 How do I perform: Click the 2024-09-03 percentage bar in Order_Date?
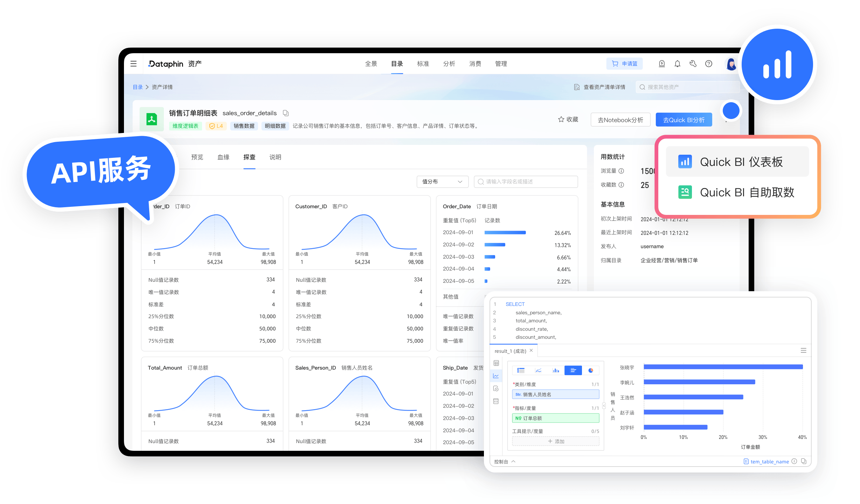(x=490, y=257)
